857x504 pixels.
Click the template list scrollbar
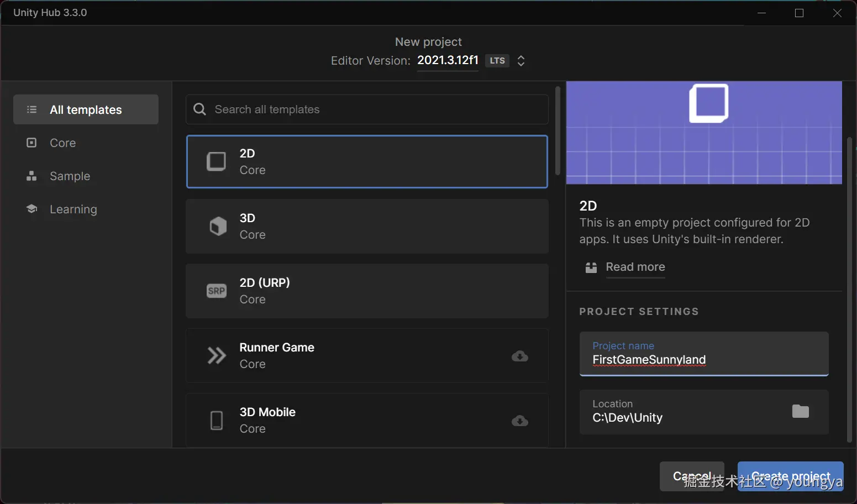(x=558, y=131)
